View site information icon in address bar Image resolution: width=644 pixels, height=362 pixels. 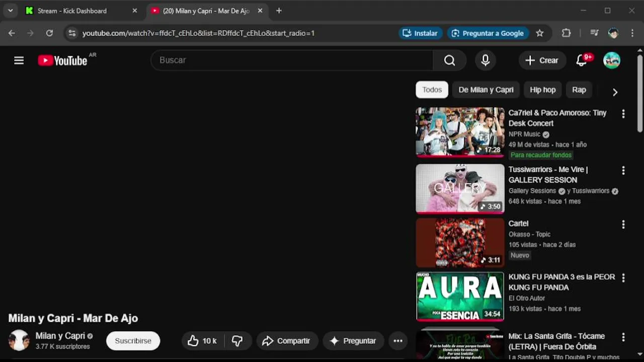coord(72,33)
